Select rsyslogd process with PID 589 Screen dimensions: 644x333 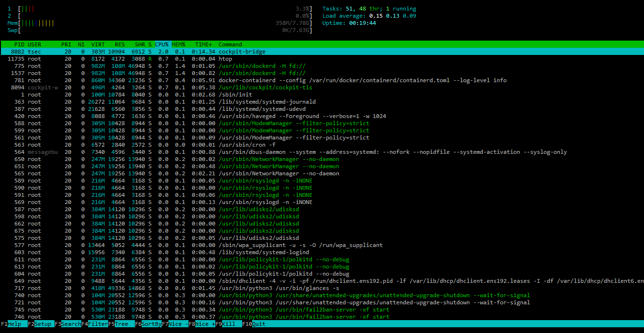pos(322,181)
